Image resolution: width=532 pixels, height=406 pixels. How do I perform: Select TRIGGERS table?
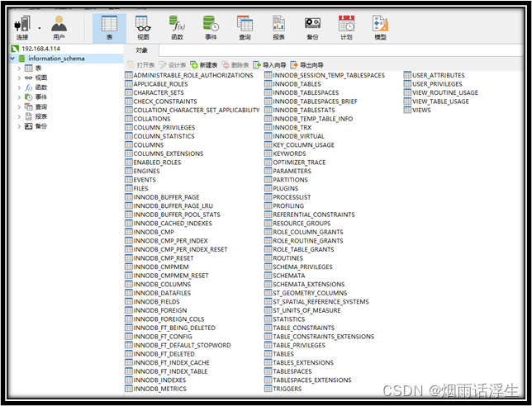click(283, 389)
